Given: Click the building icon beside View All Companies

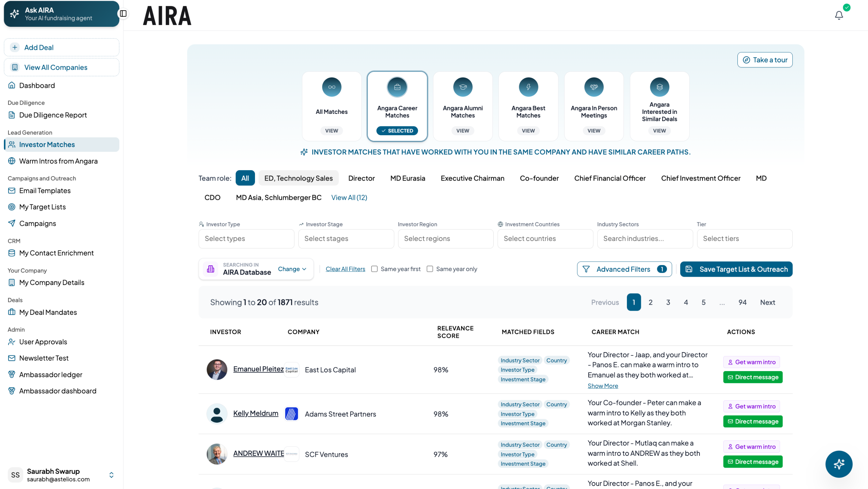Looking at the screenshot, I should coord(15,67).
